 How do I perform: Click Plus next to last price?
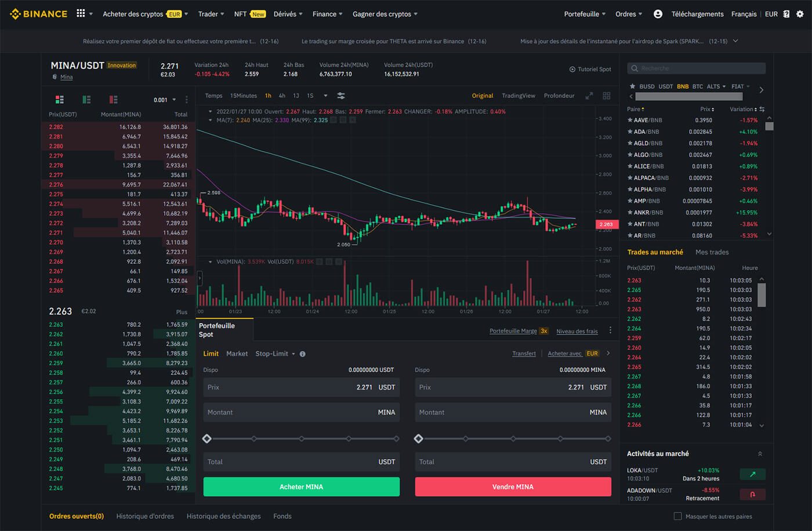point(182,312)
